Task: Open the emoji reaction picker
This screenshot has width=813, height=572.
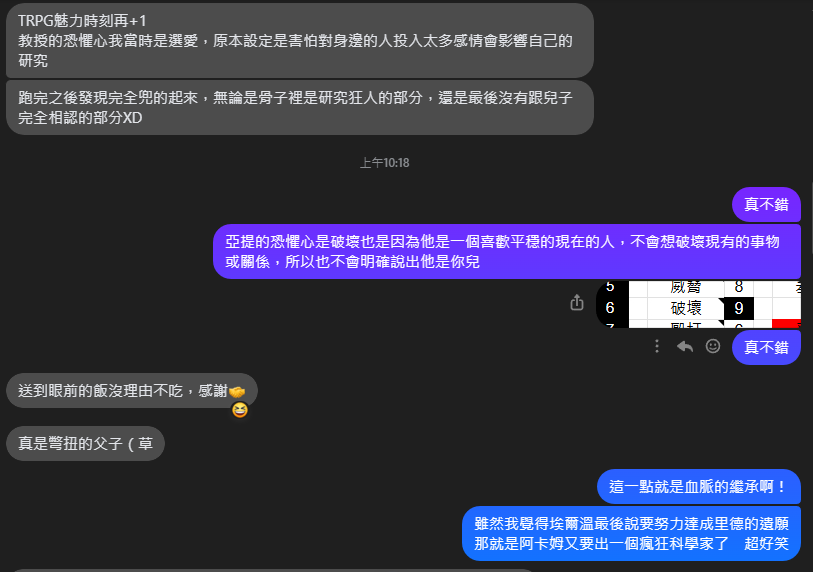Action: pyautogui.click(x=713, y=346)
